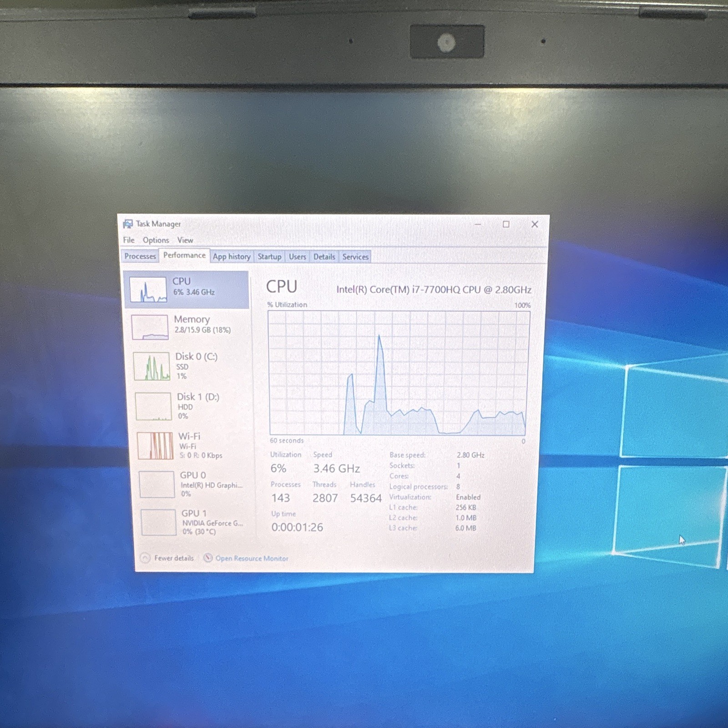Click the Fewer details arrow icon
This screenshot has width=728, height=728.
tap(145, 558)
